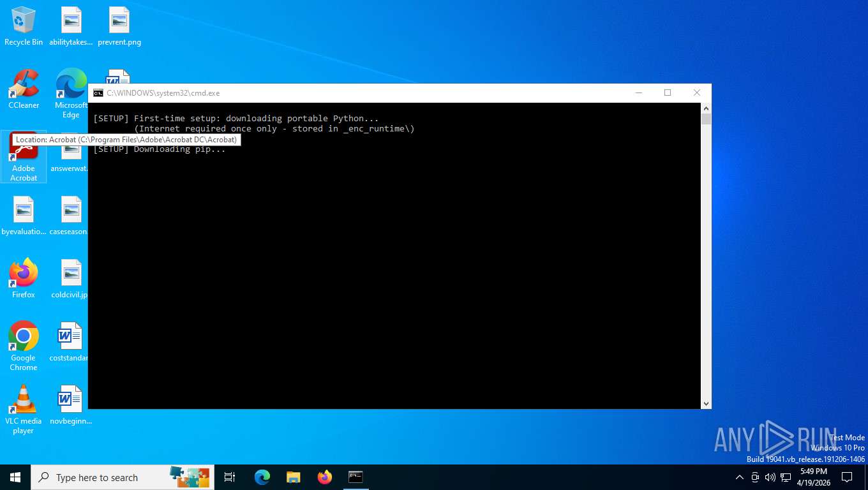Open the notification center icon
This screenshot has width=868, height=490.
(x=847, y=477)
